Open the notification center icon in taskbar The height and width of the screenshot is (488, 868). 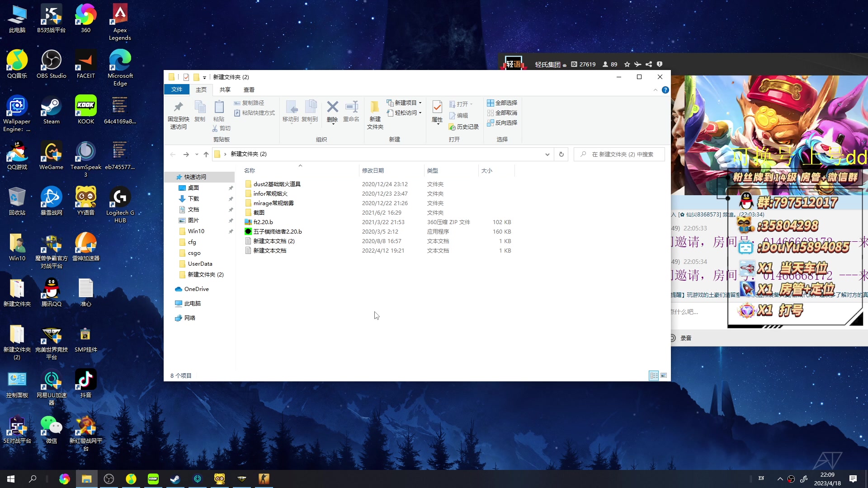point(853,479)
